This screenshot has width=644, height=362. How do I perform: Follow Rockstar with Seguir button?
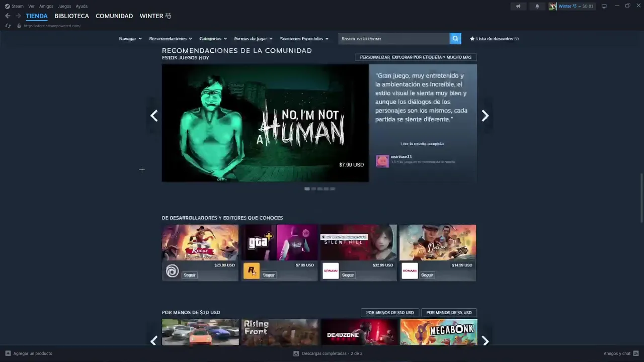[x=269, y=275]
